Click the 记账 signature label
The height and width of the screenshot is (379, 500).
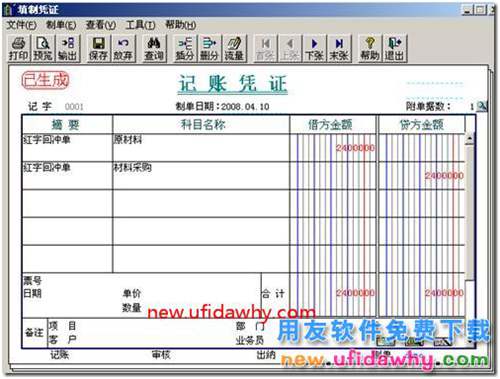point(59,355)
